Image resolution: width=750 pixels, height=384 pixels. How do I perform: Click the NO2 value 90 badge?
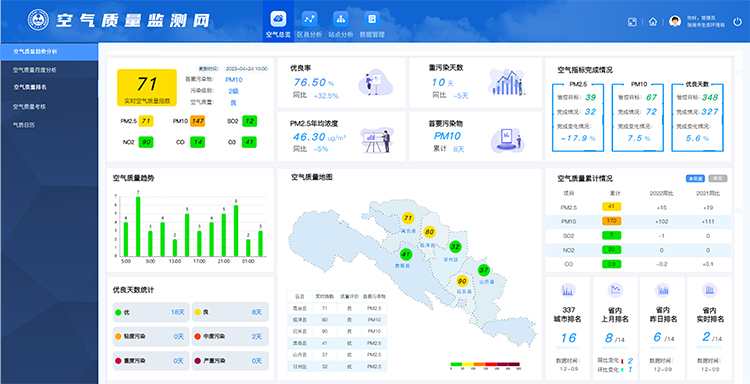pos(146,142)
